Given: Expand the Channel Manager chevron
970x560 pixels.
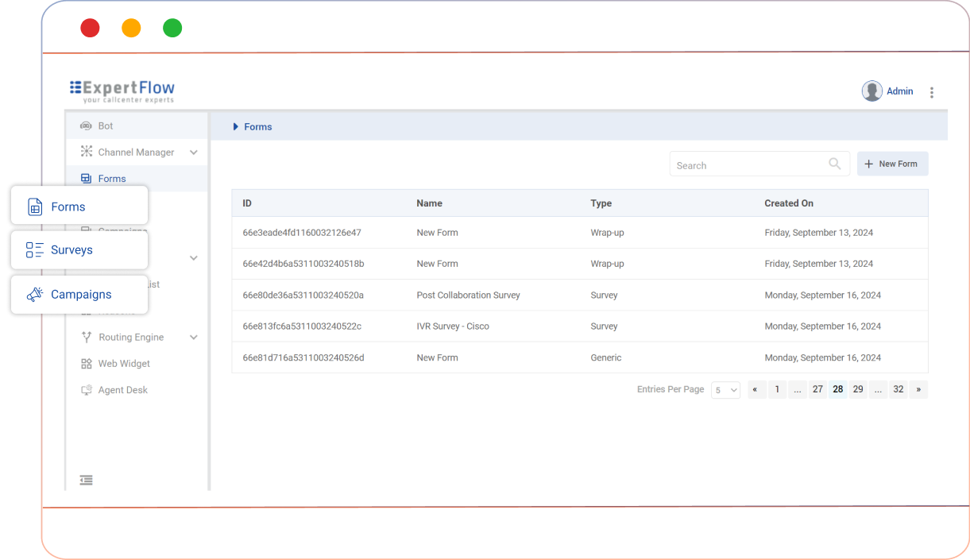Looking at the screenshot, I should coord(193,153).
